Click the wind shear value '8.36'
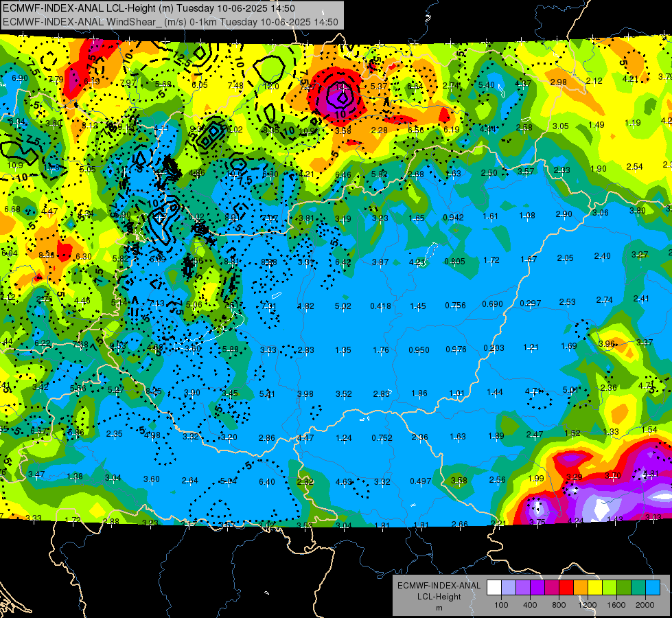The image size is (672, 618). pos(46,255)
